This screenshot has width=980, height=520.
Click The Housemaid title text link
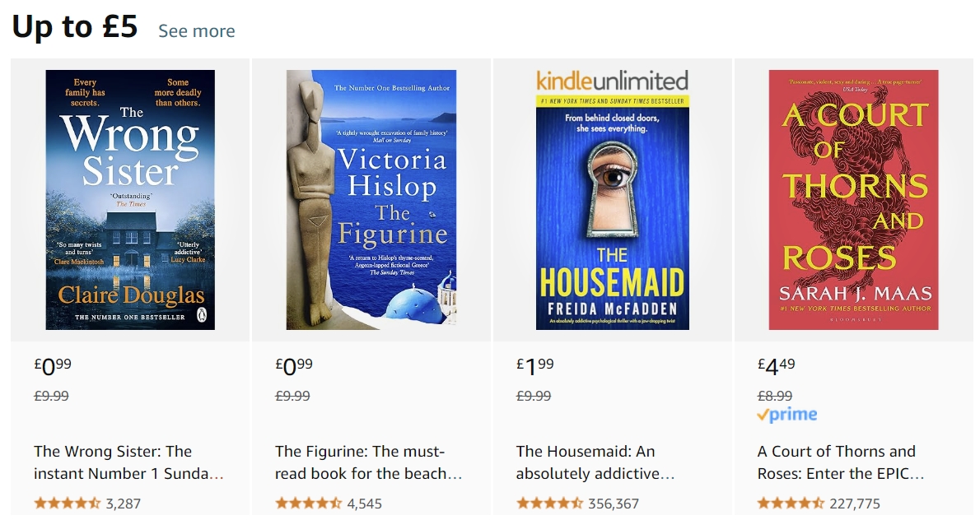click(595, 462)
